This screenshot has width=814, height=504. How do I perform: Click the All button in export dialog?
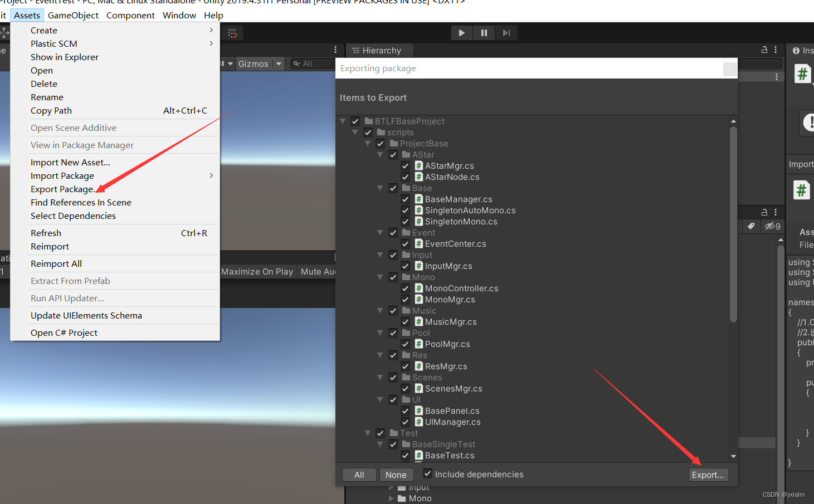(x=359, y=474)
